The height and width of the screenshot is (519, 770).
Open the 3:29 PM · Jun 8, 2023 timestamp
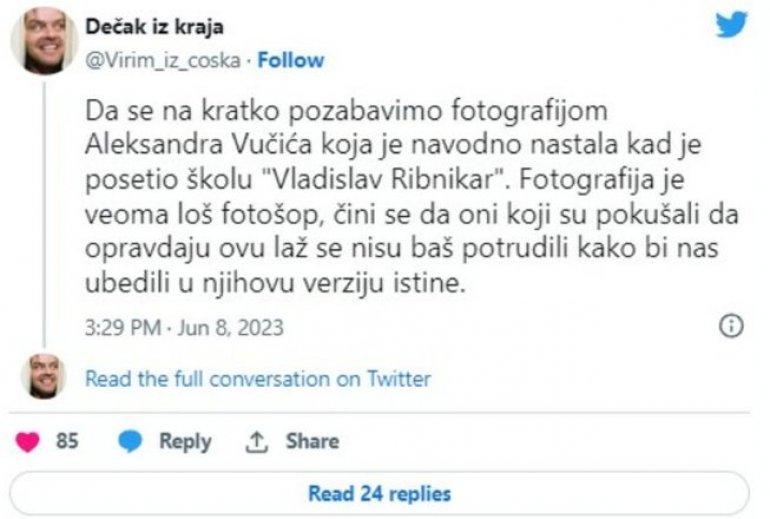pyautogui.click(x=185, y=327)
